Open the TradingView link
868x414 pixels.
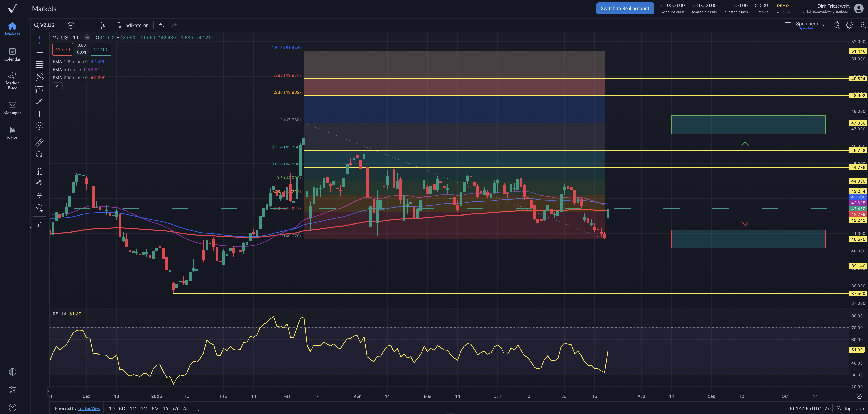[89, 409]
